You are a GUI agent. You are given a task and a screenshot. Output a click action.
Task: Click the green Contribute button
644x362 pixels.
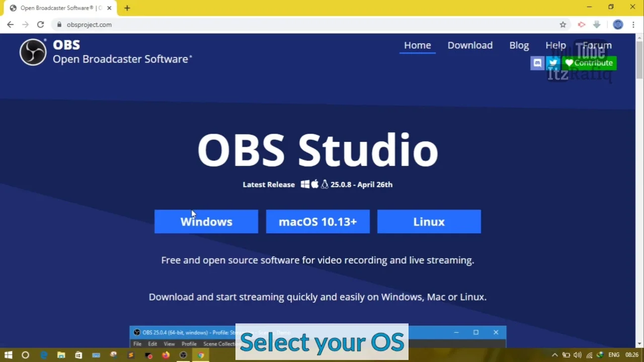[589, 63]
